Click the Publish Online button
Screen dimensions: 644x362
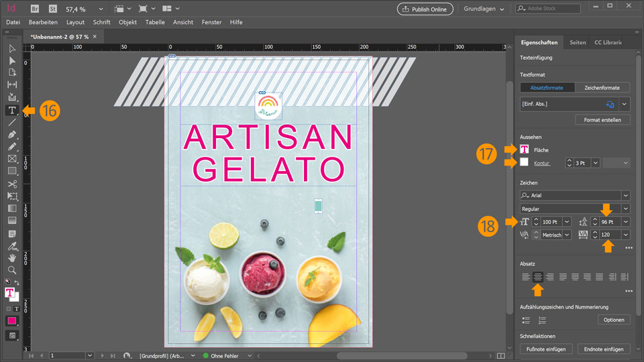click(x=425, y=9)
